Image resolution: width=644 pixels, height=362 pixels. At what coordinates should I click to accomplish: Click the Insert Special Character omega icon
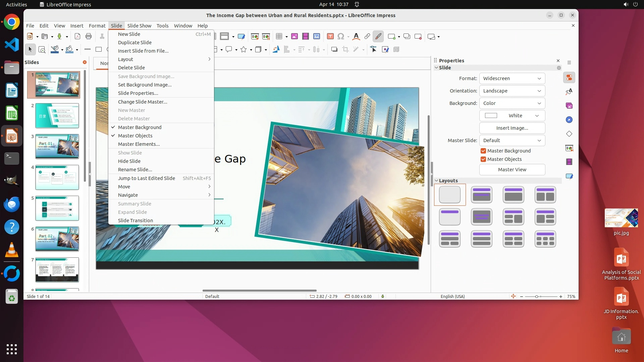click(x=341, y=37)
